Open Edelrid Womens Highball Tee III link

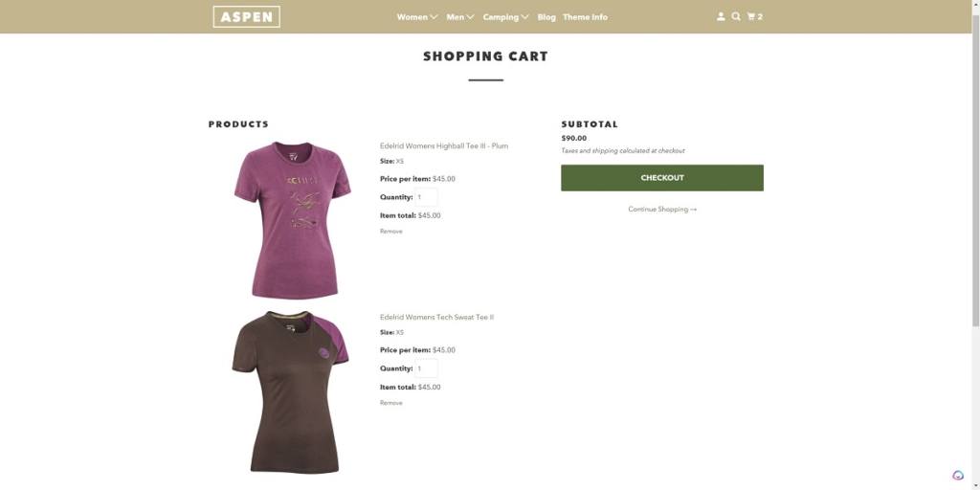444,145
